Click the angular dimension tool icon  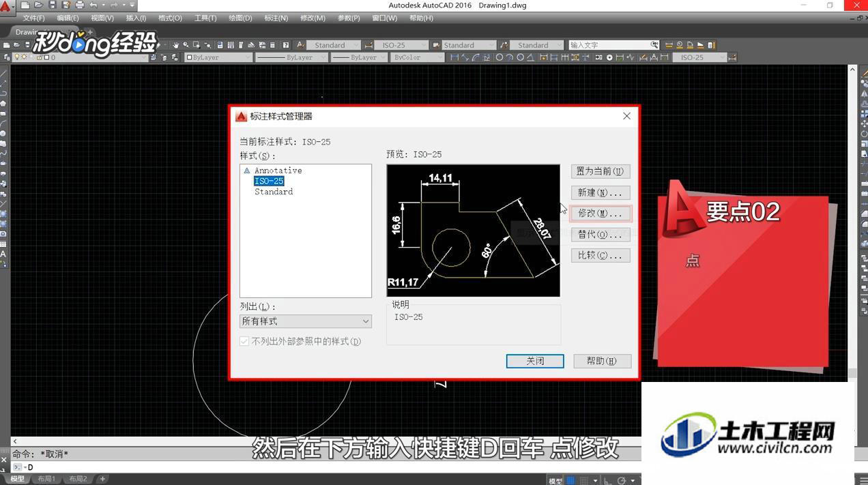pyautogui.click(x=532, y=57)
